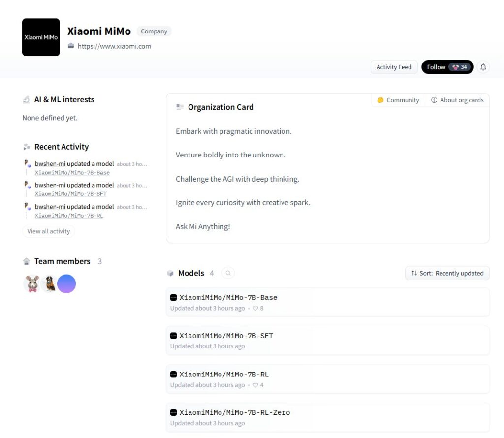Click the Models count 4
This screenshot has height=438, width=504.
(x=212, y=273)
